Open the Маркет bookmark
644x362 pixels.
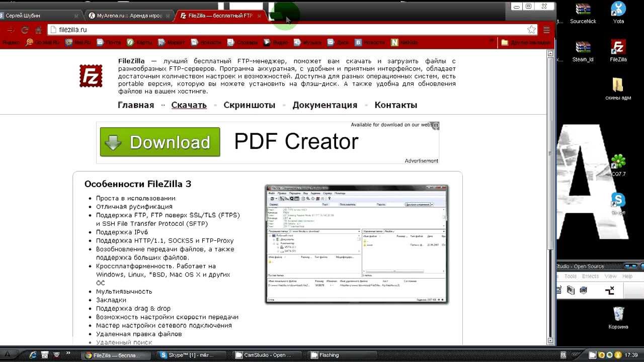pyautogui.click(x=172, y=43)
